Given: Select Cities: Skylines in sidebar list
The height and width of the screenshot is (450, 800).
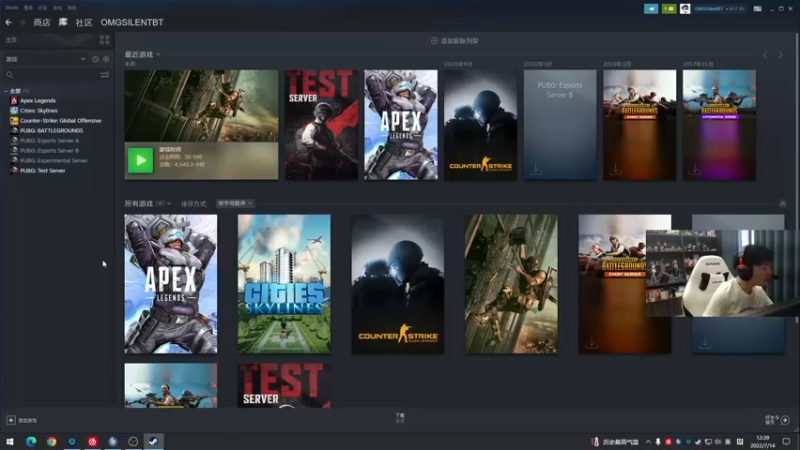Looking at the screenshot, I should 39,111.
